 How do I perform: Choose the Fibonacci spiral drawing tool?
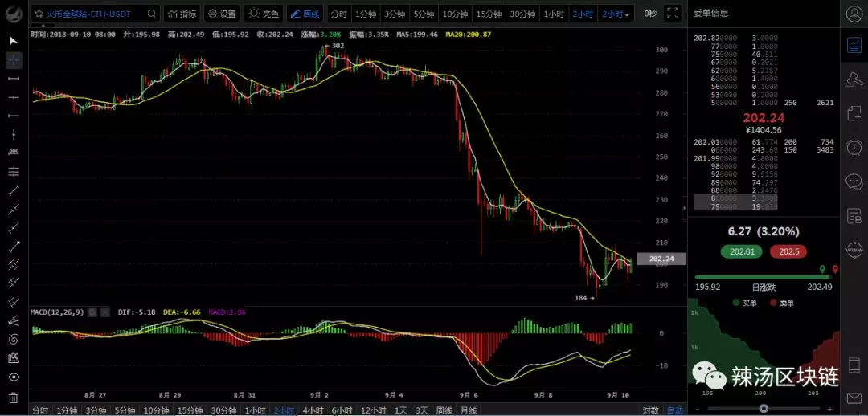tap(14, 339)
